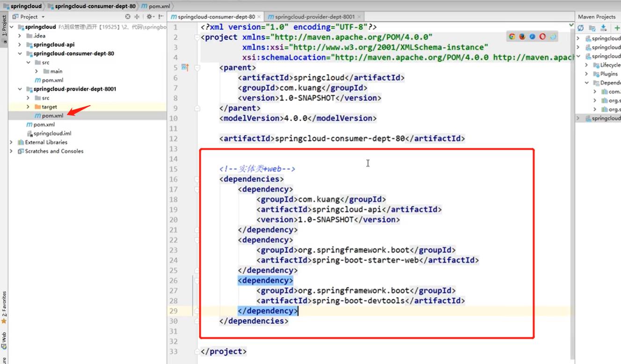The image size is (621, 364).
Task: Collapse the springcloud root project node
Action: (12, 27)
